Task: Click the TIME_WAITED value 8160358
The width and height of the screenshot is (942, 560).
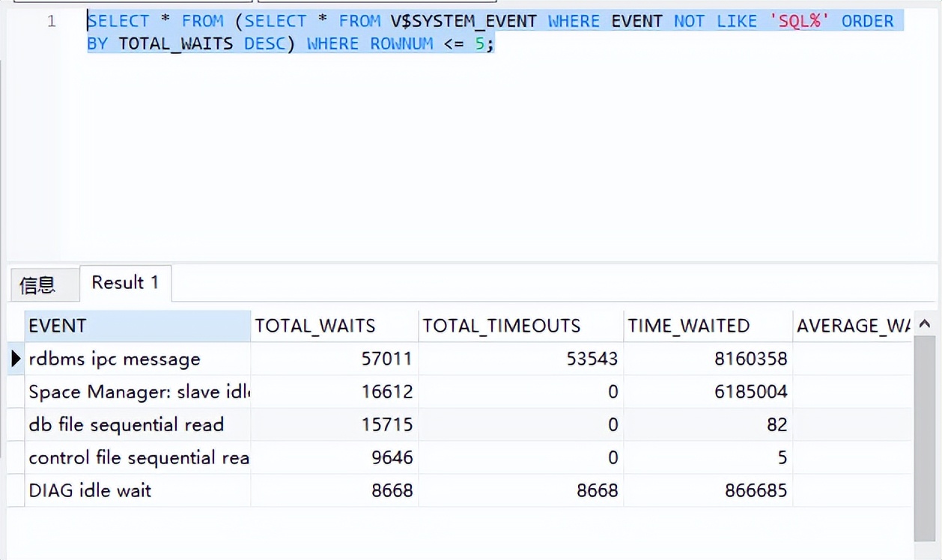Action: click(x=750, y=359)
